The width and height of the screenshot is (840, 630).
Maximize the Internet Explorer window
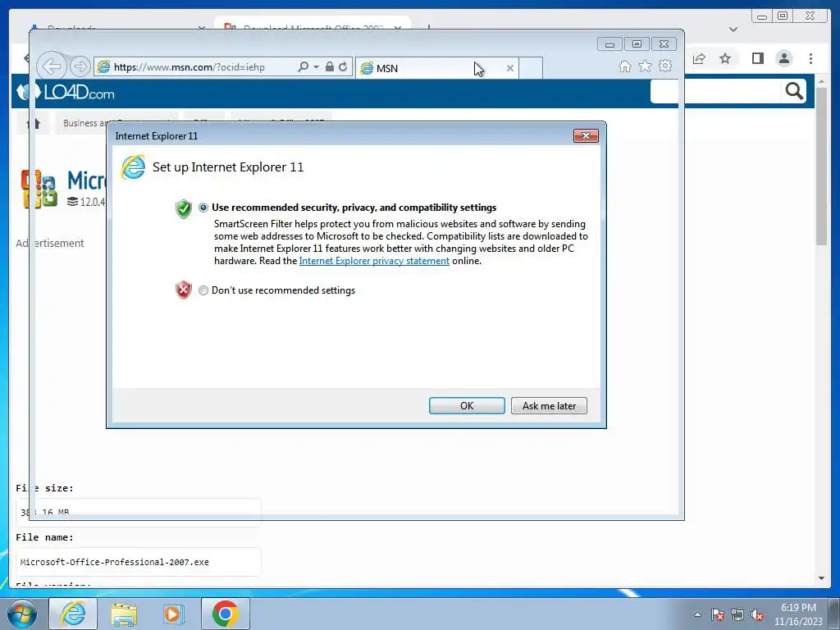tap(637, 44)
